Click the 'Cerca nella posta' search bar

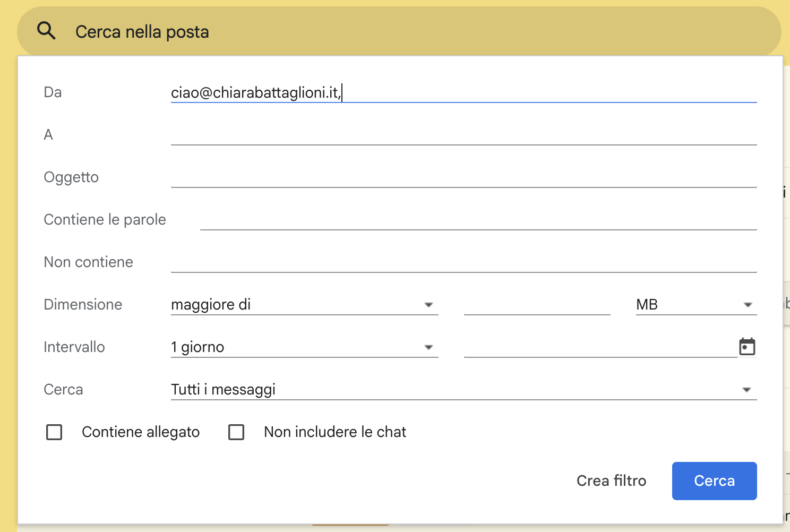398,32
